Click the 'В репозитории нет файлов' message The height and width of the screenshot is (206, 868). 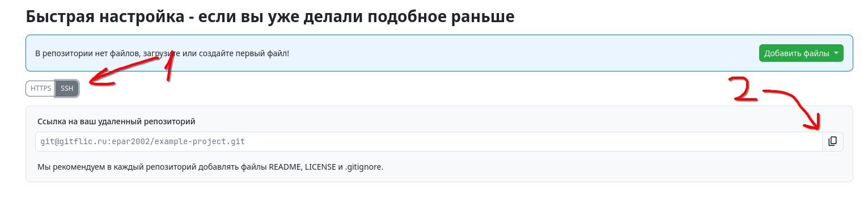pyautogui.click(x=162, y=53)
